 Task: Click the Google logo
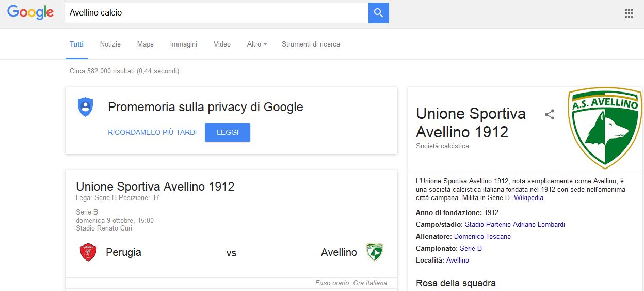[30, 13]
